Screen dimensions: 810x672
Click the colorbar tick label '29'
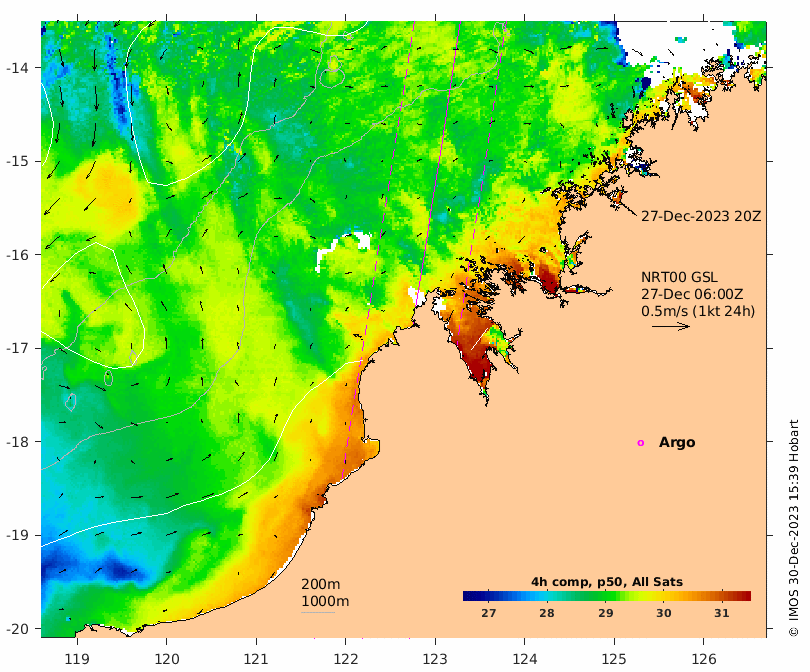605,613
